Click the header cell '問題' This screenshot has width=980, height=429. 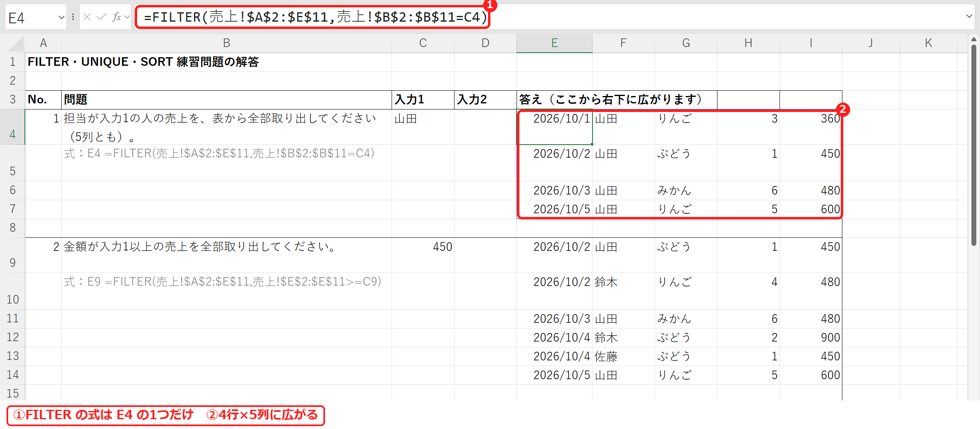pyautogui.click(x=227, y=100)
